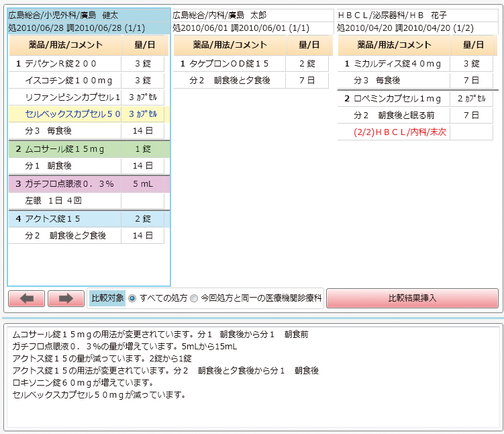The image size is (504, 434).
Task: Select 今回処方と同一の医療機関診療科 radio option
Action: 194,298
